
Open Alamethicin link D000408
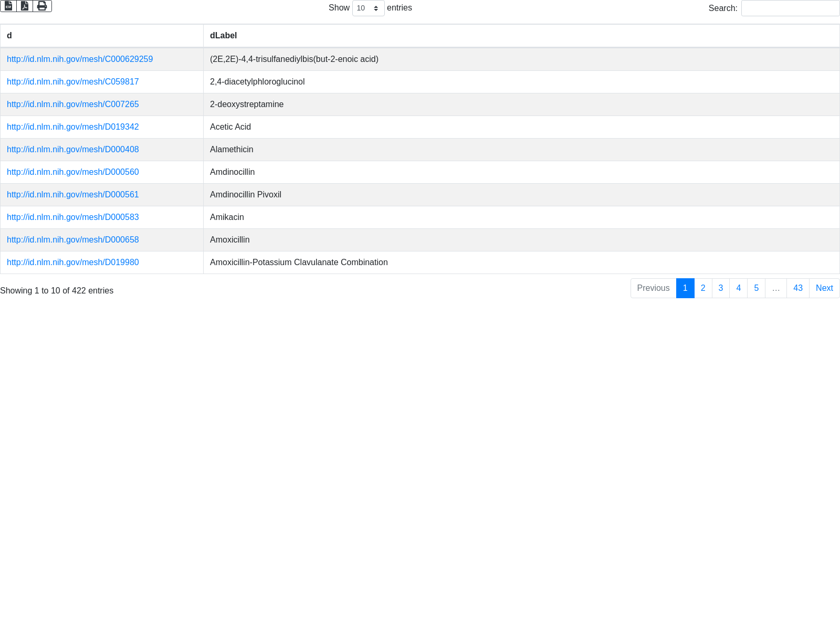point(73,150)
